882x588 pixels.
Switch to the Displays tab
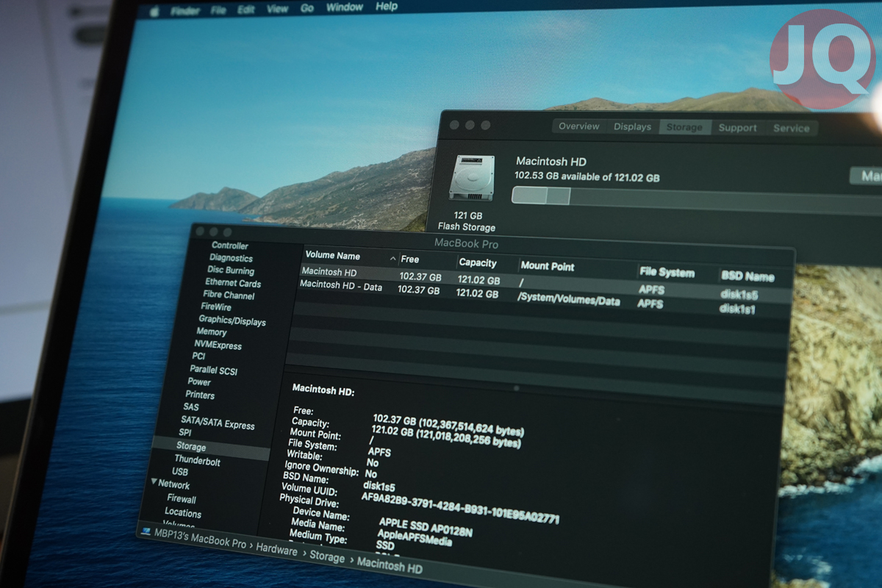coord(633,127)
